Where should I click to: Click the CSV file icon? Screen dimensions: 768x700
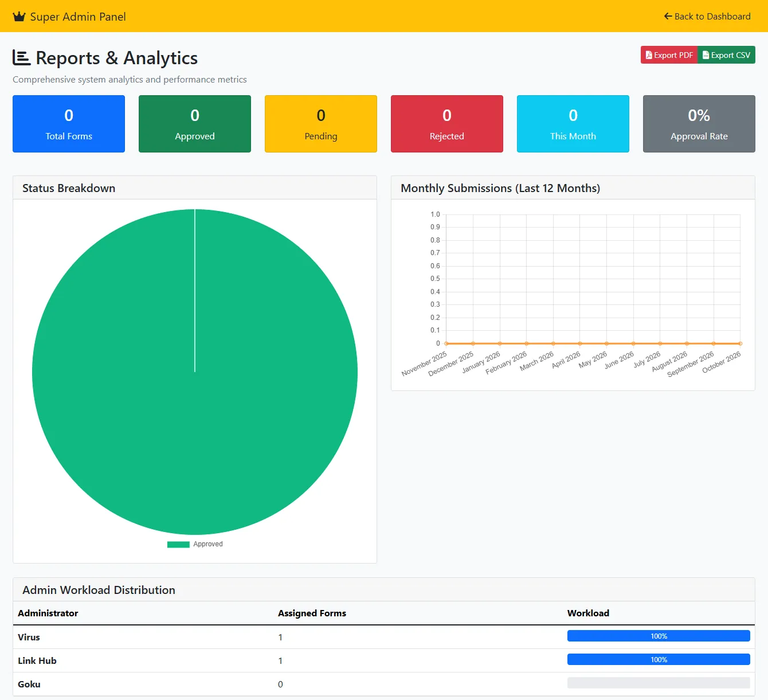[x=706, y=55]
